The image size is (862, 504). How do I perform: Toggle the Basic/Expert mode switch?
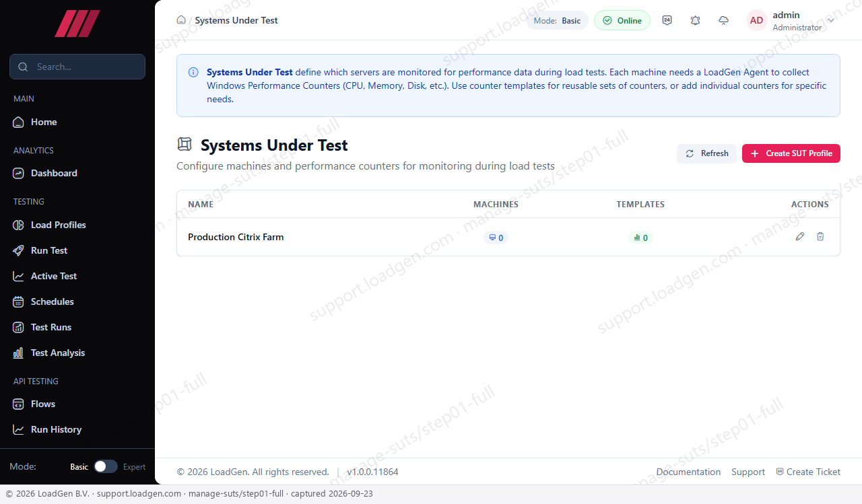pos(106,466)
